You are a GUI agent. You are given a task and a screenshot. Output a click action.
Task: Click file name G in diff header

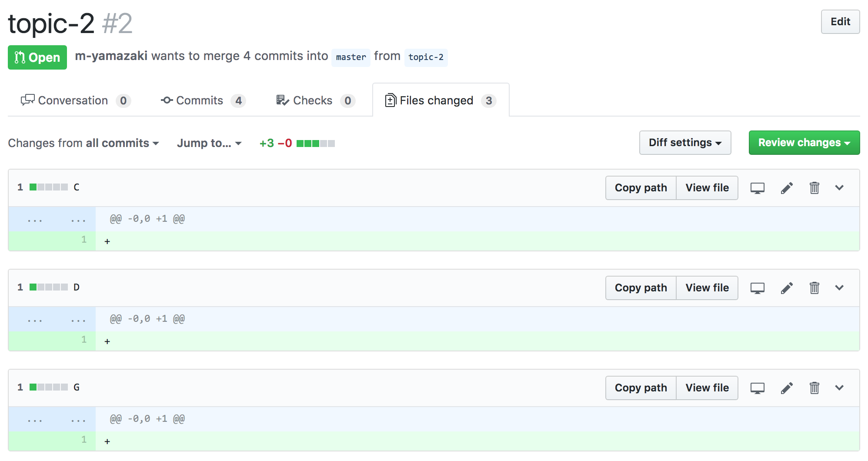pyautogui.click(x=77, y=388)
